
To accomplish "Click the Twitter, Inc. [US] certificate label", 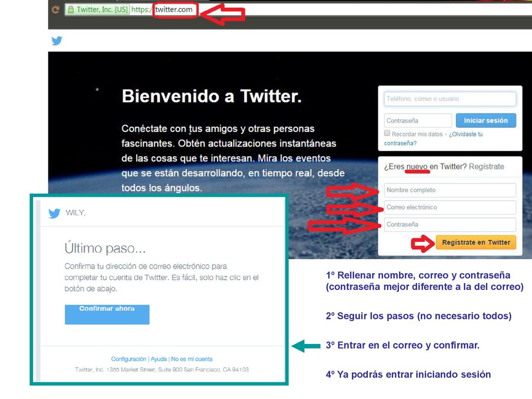I will [x=102, y=9].
